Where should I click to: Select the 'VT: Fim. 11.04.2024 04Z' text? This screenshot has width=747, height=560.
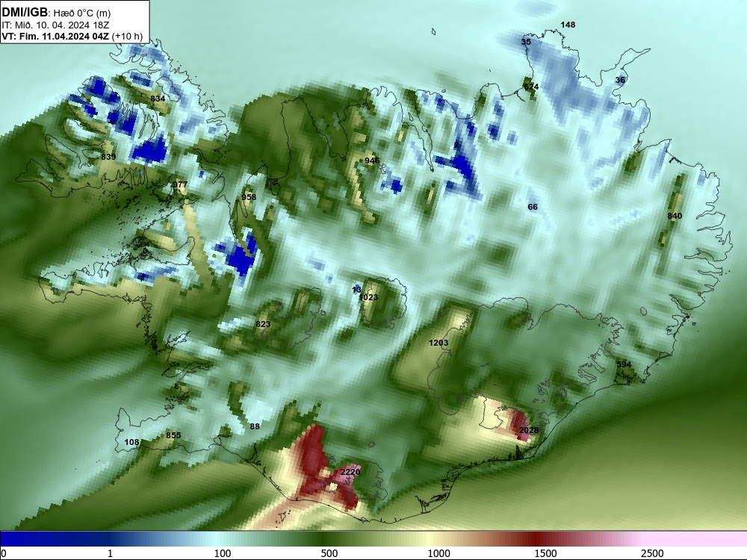pyautogui.click(x=55, y=36)
